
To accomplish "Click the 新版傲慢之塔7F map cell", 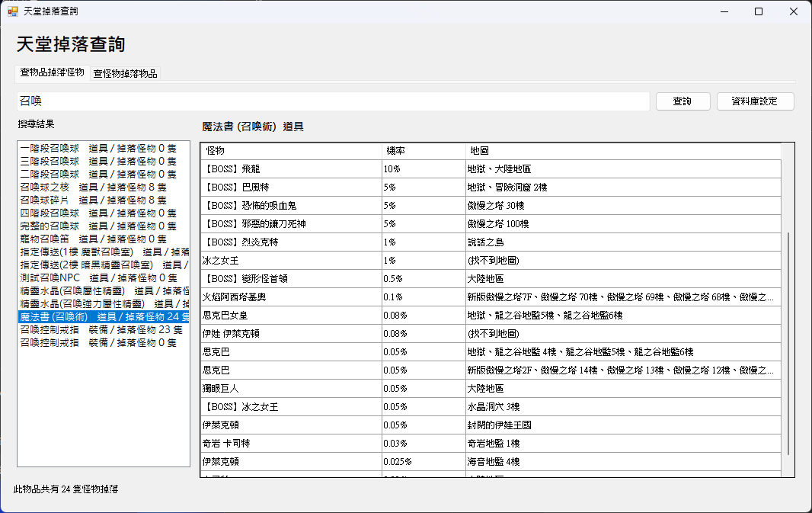I will click(x=623, y=297).
